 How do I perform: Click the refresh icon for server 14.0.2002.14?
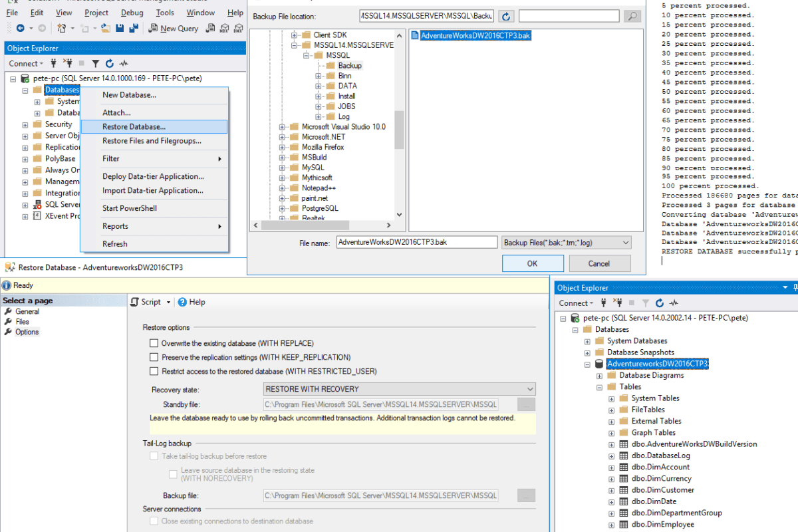pos(660,303)
